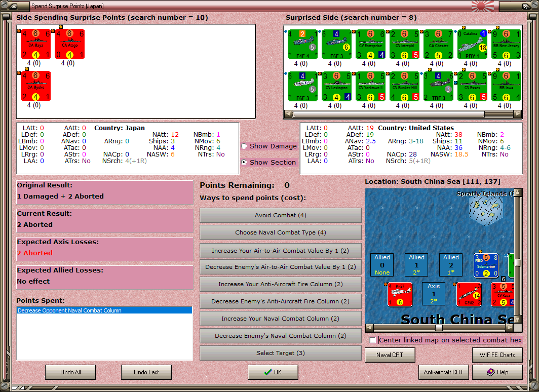This screenshot has width=539, height=392.
Task: Select the CA Chester cruiser unit
Action: tap(438, 45)
